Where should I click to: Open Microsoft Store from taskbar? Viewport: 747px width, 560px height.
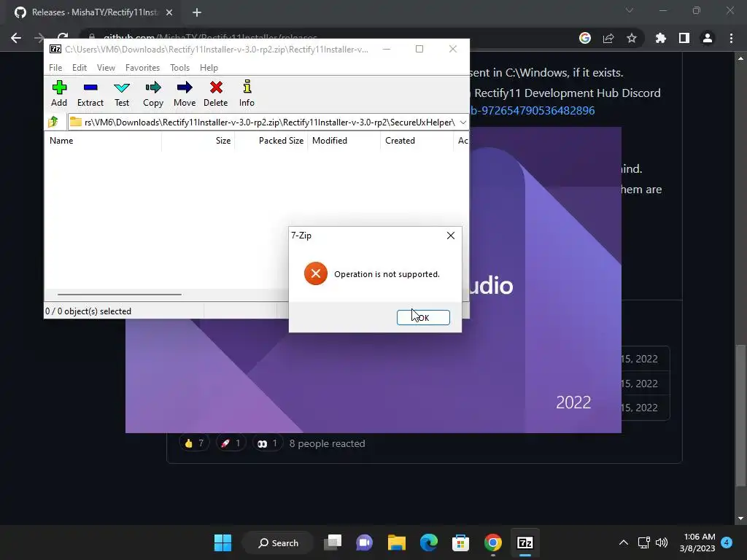(461, 542)
